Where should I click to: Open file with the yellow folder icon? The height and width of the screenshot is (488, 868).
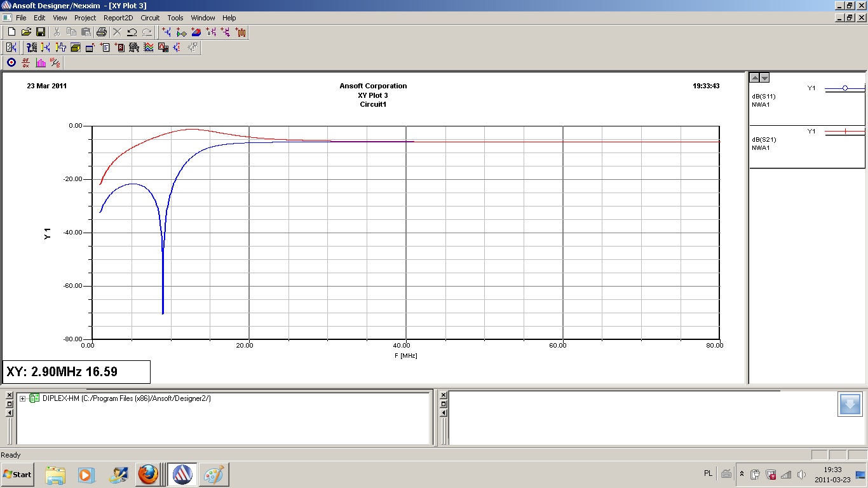(x=26, y=32)
